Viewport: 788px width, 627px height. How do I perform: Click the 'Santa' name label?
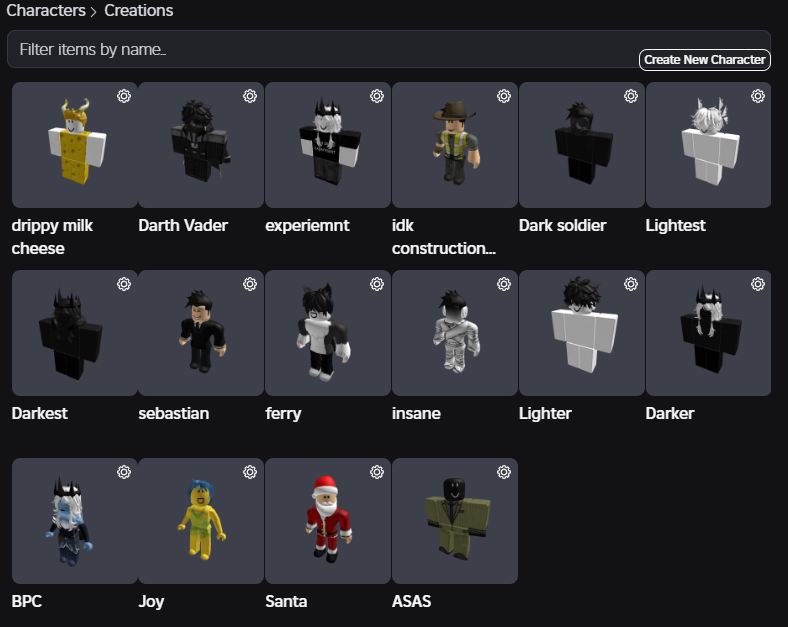[286, 601]
